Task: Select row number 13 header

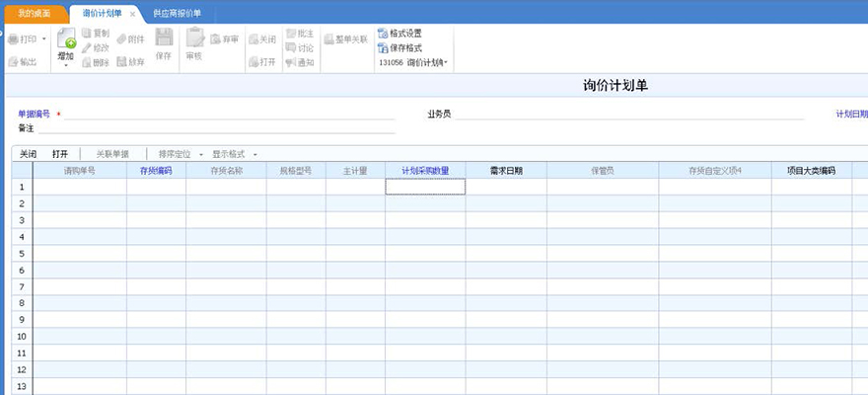Action: click(22, 386)
